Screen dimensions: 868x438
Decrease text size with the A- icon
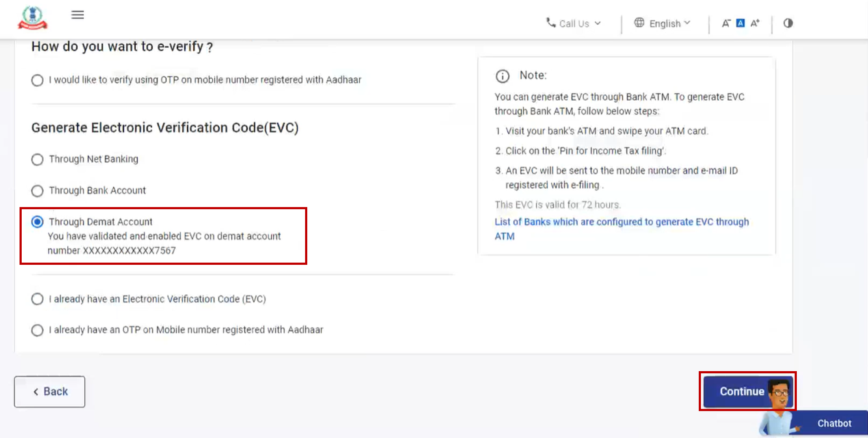(x=725, y=23)
